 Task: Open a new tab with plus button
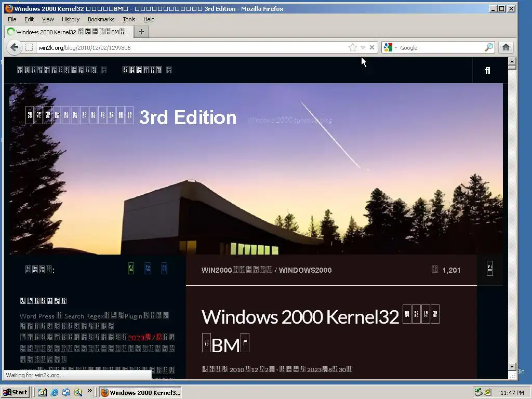click(x=141, y=32)
